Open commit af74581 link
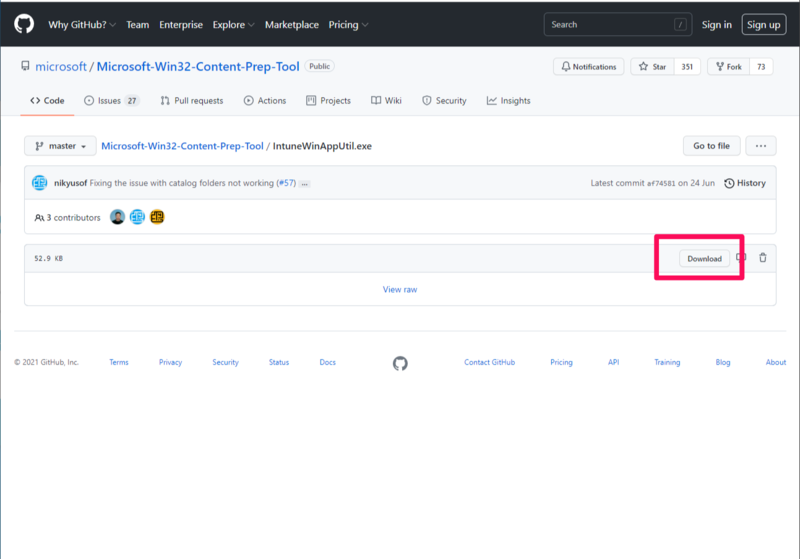 [x=661, y=184]
